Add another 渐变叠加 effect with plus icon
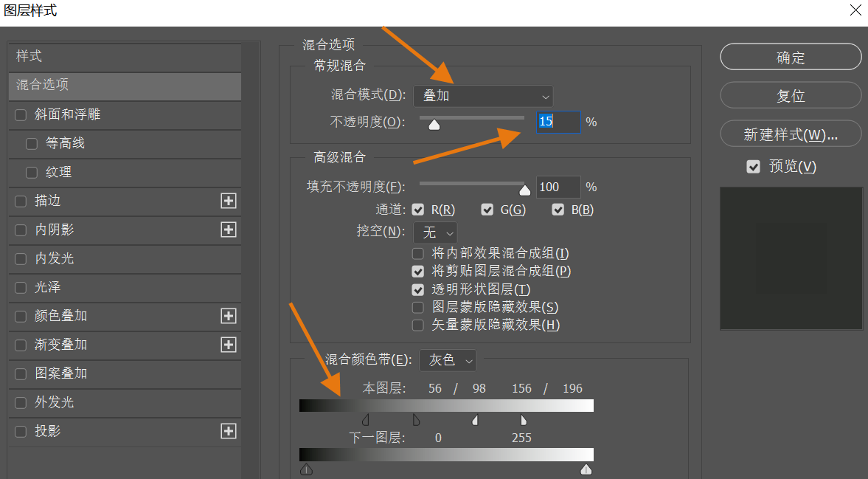 [x=229, y=345]
